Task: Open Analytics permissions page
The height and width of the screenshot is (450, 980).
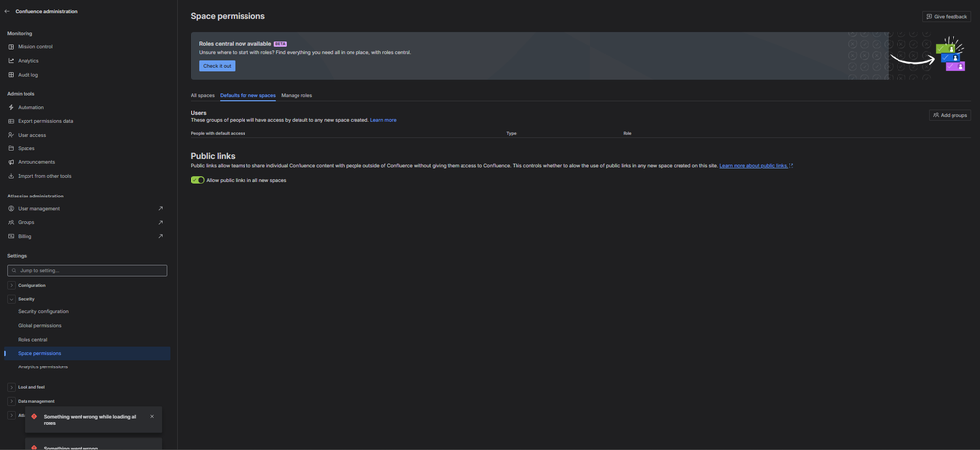Action: point(42,366)
